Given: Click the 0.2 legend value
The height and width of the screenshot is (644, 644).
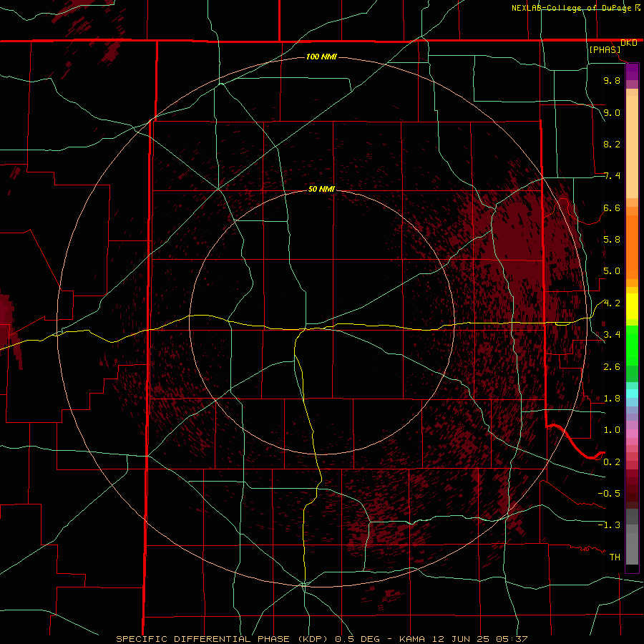Looking at the screenshot, I should 612,462.
